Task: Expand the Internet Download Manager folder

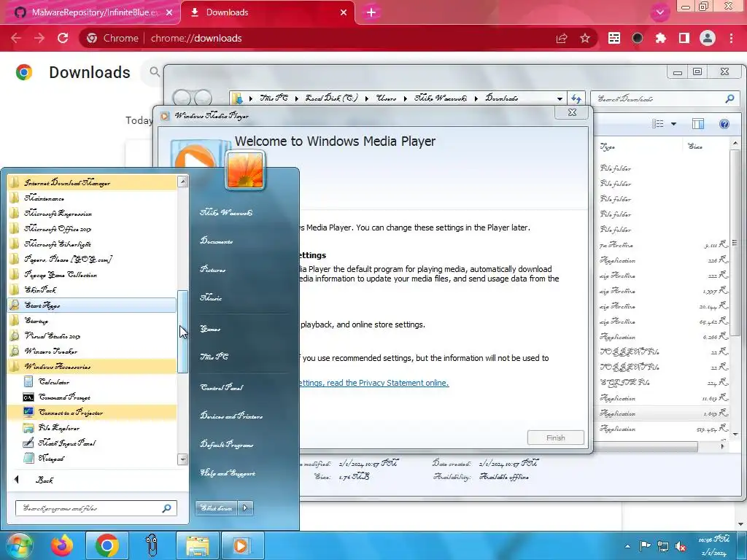Action: 92,183
